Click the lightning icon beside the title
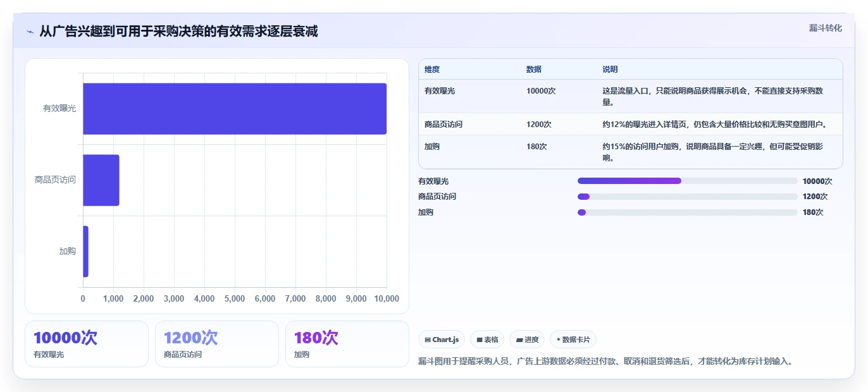 pos(30,32)
